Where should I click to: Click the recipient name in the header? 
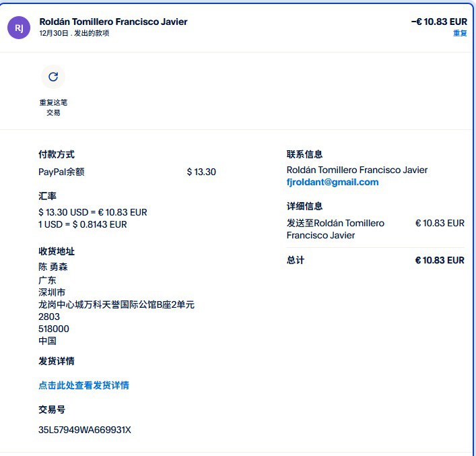point(113,22)
